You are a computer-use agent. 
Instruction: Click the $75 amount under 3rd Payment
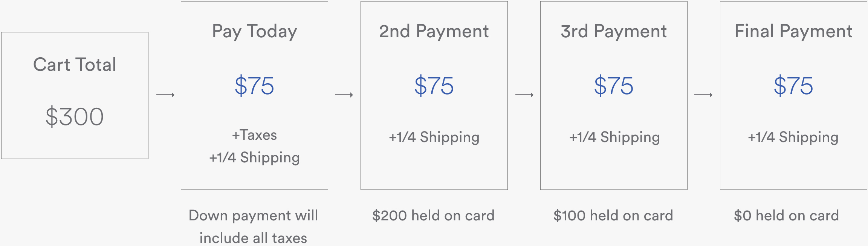(x=614, y=86)
